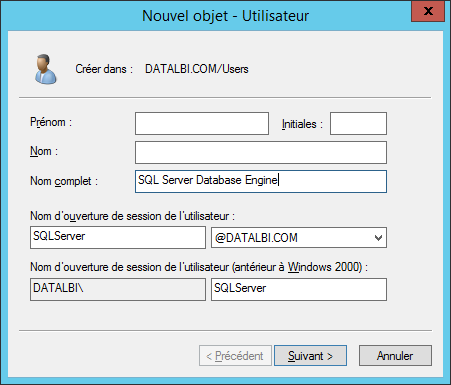Click the DATALBI.COM/Users container path text
The image size is (451, 385).
point(197,69)
